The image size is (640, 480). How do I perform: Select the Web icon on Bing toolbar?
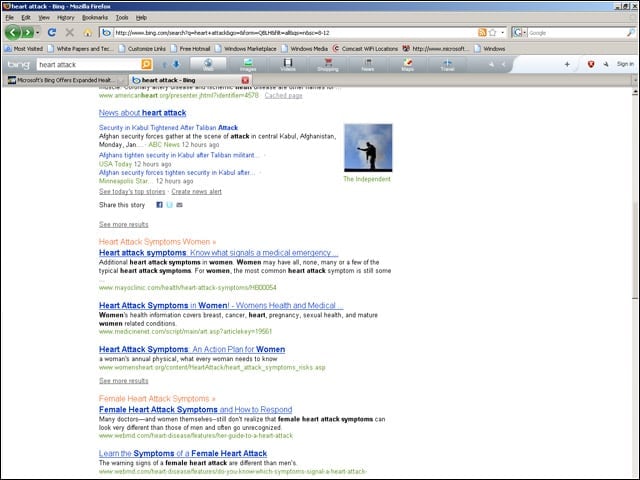(208, 64)
